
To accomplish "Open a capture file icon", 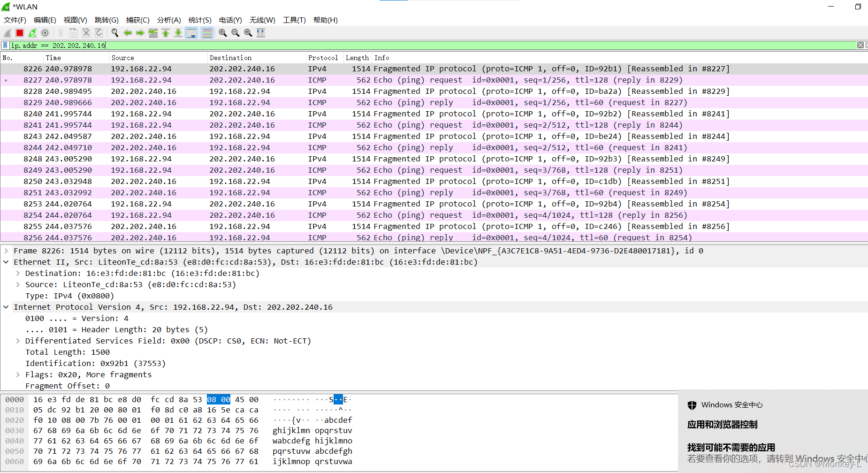I will (61, 33).
